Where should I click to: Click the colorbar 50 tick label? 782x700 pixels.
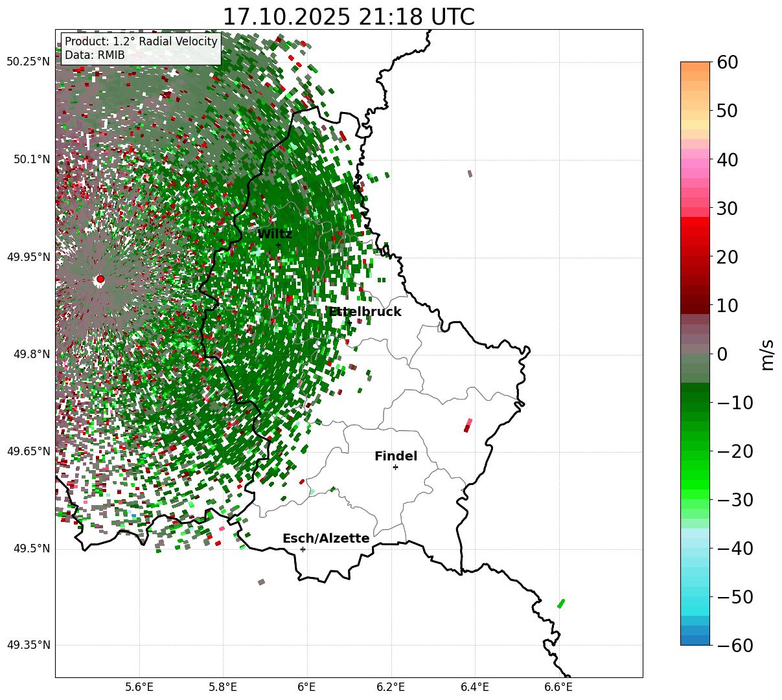tap(728, 111)
